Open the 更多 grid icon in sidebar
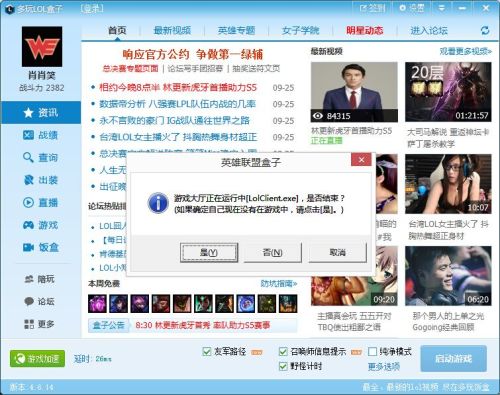The image size is (500, 395). [29, 324]
